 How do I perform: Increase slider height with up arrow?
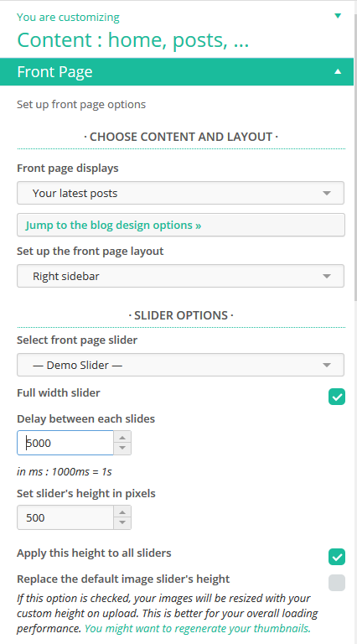122,512
